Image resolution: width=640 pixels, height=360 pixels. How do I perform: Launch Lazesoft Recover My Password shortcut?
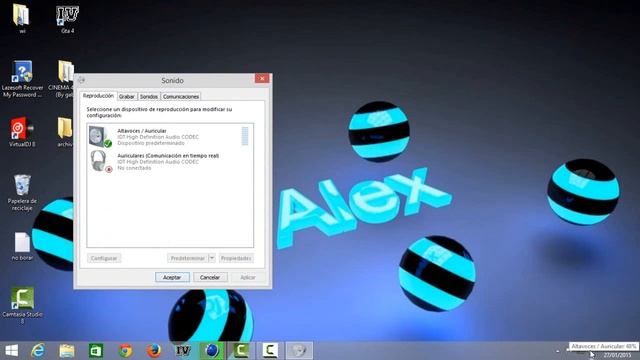pos(22,72)
